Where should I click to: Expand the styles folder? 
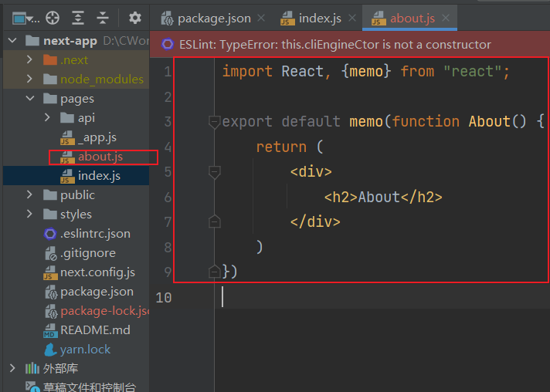coord(30,214)
